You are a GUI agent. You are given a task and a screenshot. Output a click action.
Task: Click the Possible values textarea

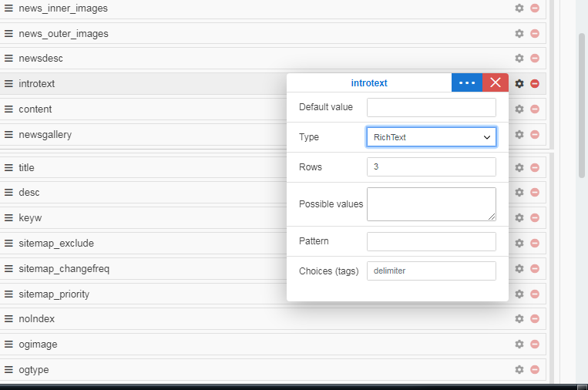[432, 204]
